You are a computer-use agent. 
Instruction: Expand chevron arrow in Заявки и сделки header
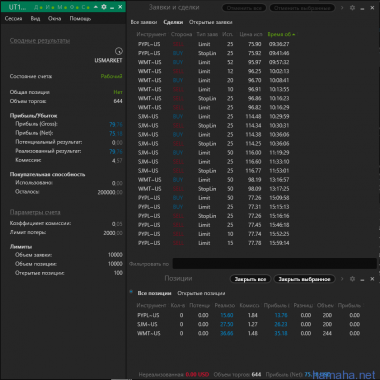click(x=342, y=8)
